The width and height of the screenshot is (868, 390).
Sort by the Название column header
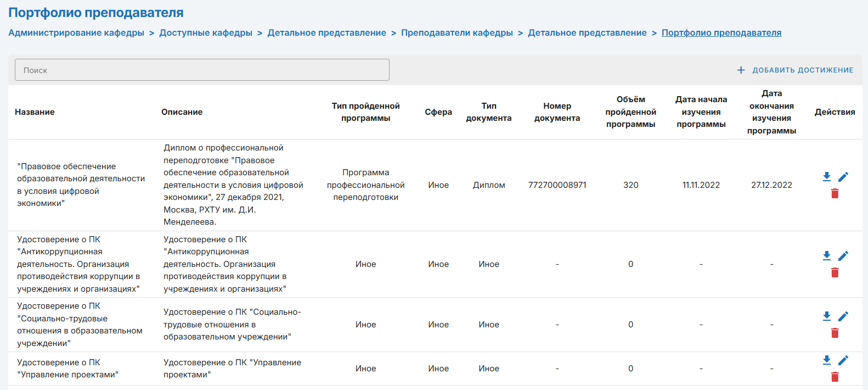[35, 112]
